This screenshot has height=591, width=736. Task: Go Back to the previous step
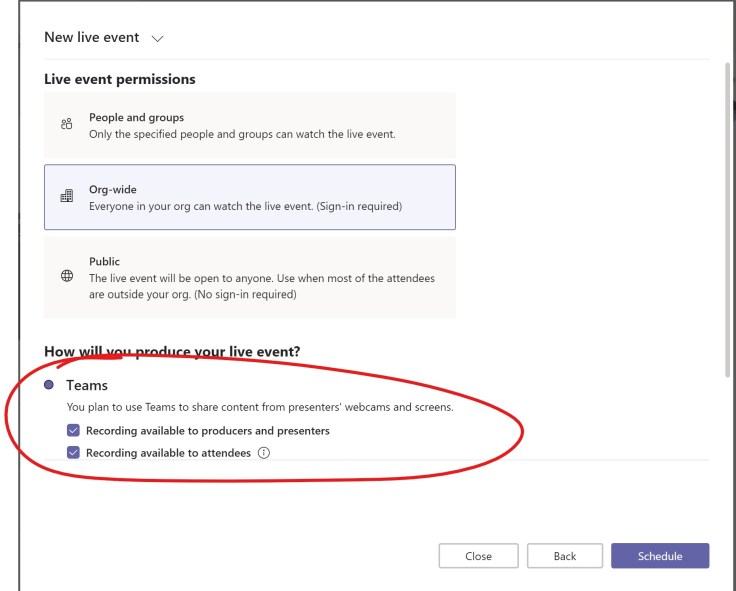click(565, 556)
